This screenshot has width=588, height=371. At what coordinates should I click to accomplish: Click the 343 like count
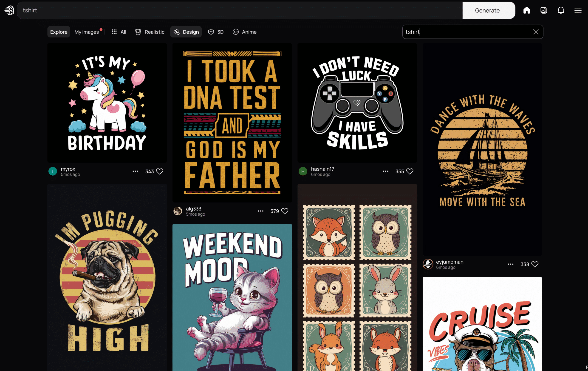150,171
